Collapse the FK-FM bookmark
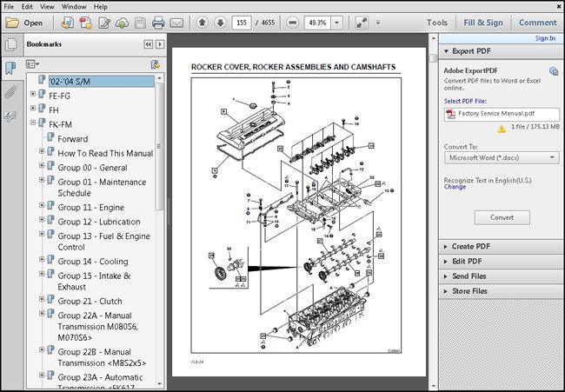 coord(33,123)
